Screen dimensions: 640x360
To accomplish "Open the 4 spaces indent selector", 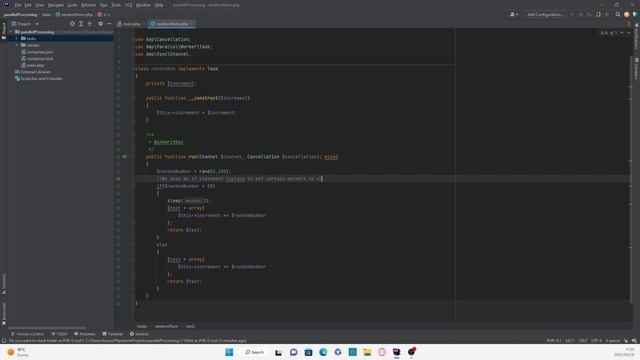I will (x=613, y=340).
